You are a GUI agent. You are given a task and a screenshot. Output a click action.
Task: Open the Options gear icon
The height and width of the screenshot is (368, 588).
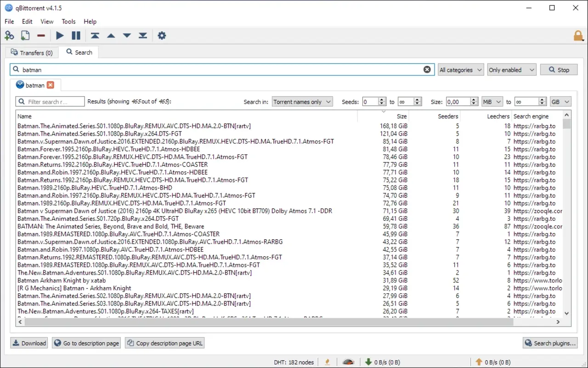click(x=162, y=35)
